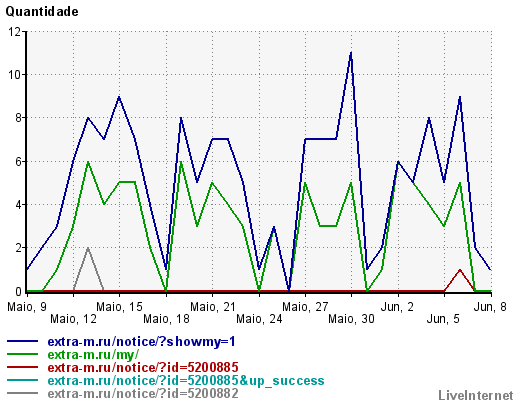The height and width of the screenshot is (405, 520).
Task: Click the extra-m.ru/notice/?id=5200885 red legend label
Action: click(143, 368)
